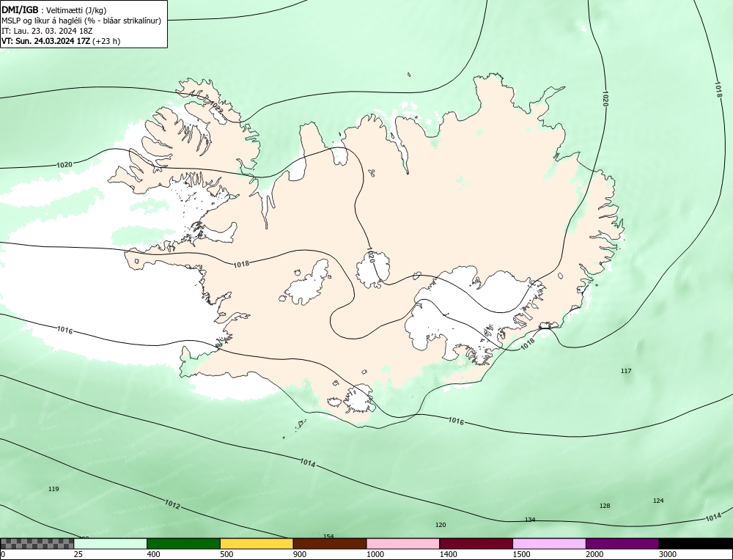The width and height of the screenshot is (733, 560).
Task: Click the 'VT: Sun. 24.03.2024 17Z (+23 h)' line
Action: click(x=61, y=41)
